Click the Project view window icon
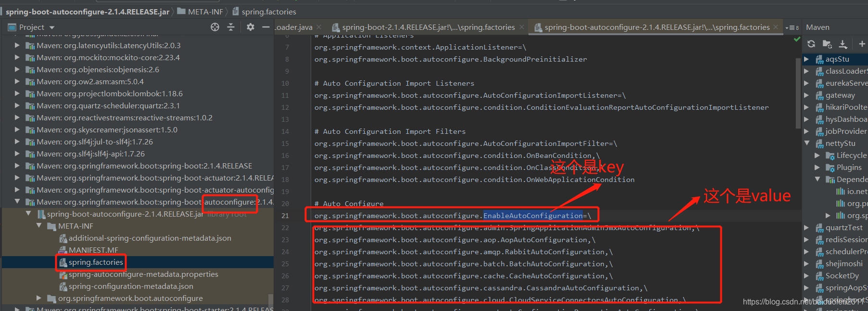868x311 pixels. (x=12, y=27)
